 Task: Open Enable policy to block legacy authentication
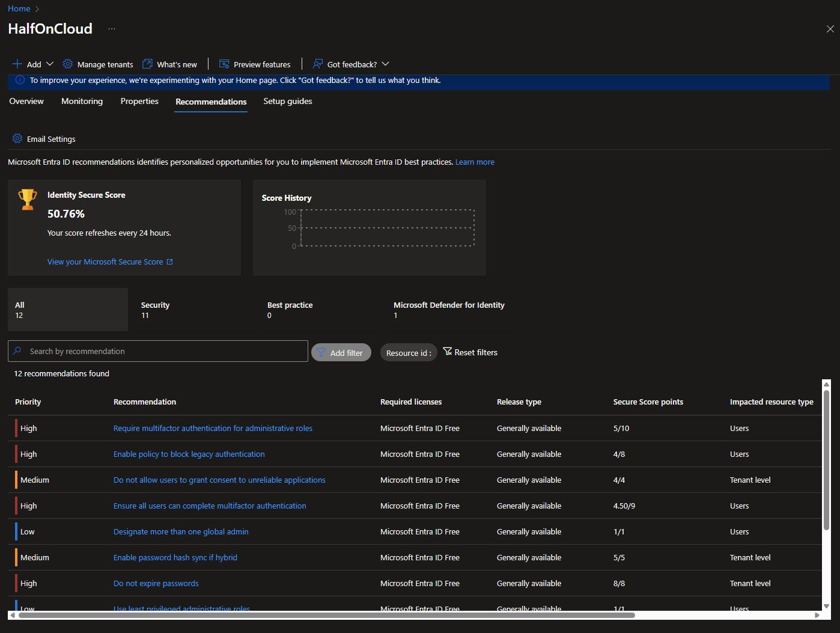tap(189, 454)
